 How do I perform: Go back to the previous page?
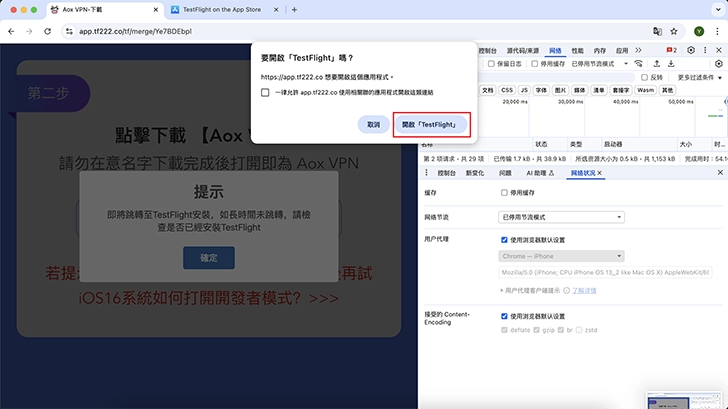coord(11,32)
